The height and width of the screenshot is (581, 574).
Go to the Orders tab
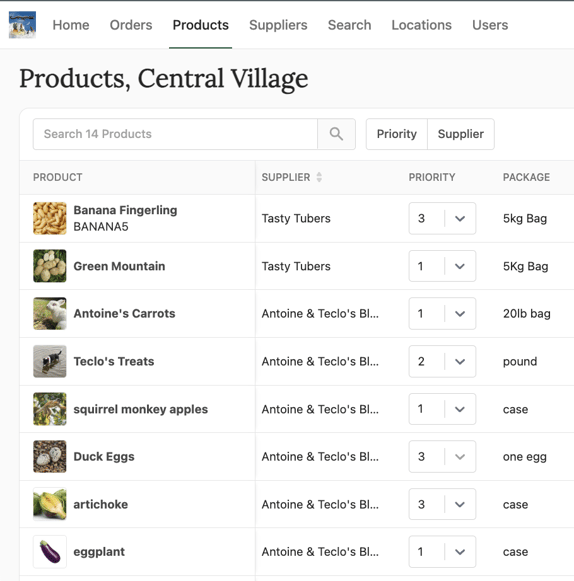point(131,25)
